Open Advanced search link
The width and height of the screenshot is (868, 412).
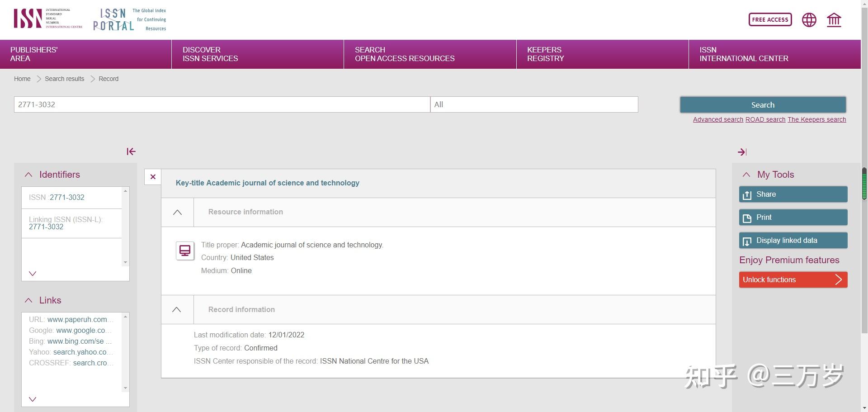tap(718, 119)
